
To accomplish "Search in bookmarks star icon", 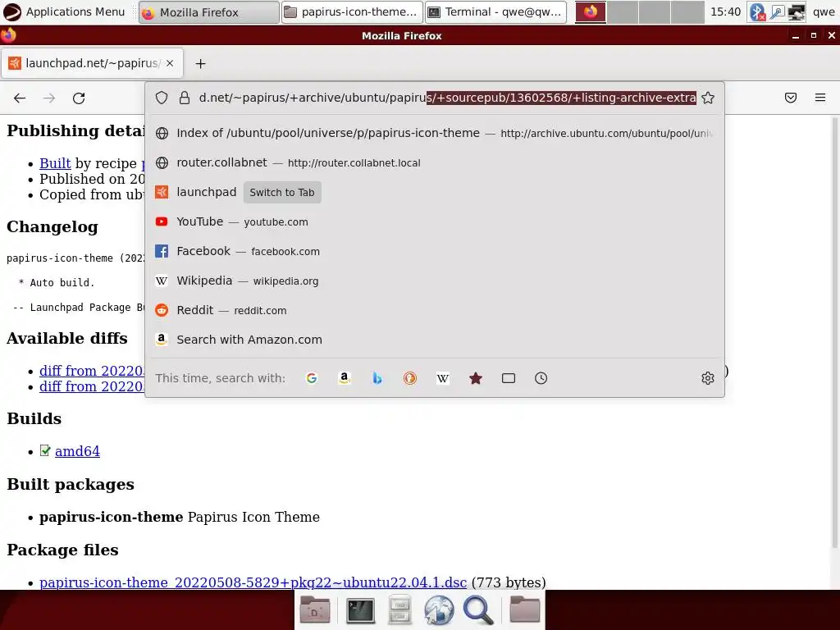I will [476, 378].
